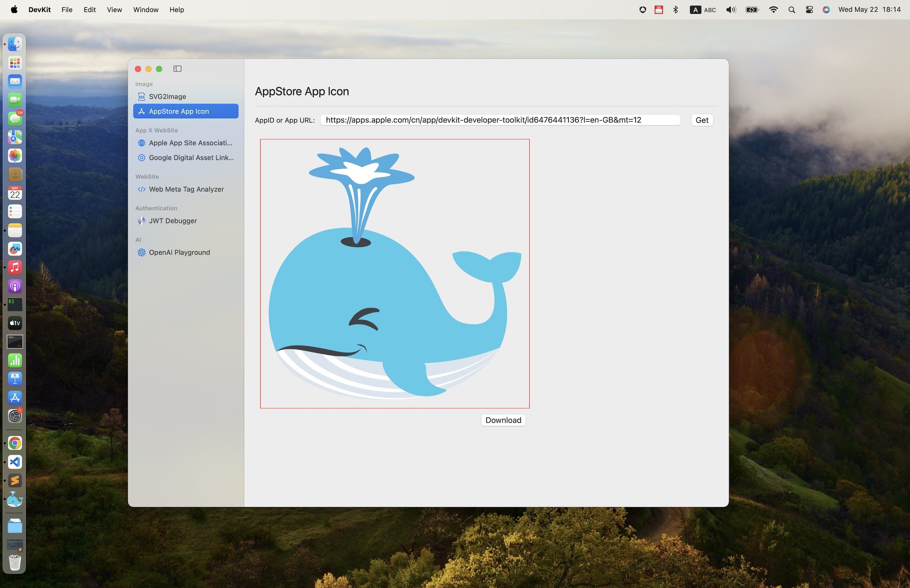Open Messages with the 126 badge
The width and height of the screenshot is (910, 588).
[15, 118]
